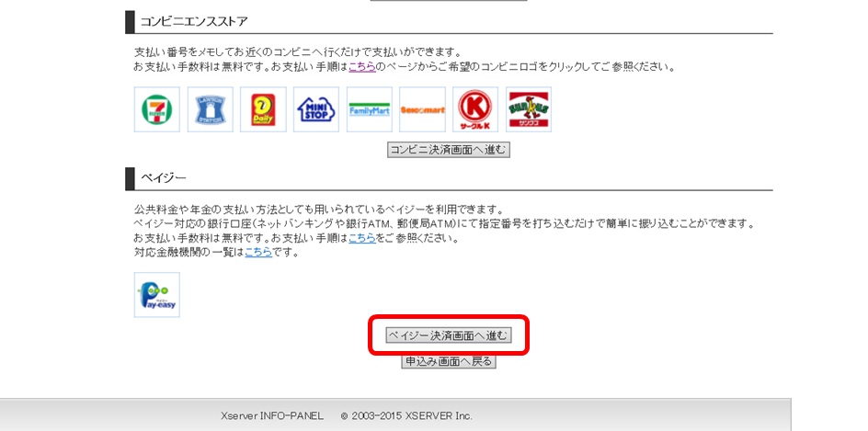This screenshot has height=431, width=868.
Task: Click the Xserver INFO-PANEL footer text
Action: click(272, 416)
